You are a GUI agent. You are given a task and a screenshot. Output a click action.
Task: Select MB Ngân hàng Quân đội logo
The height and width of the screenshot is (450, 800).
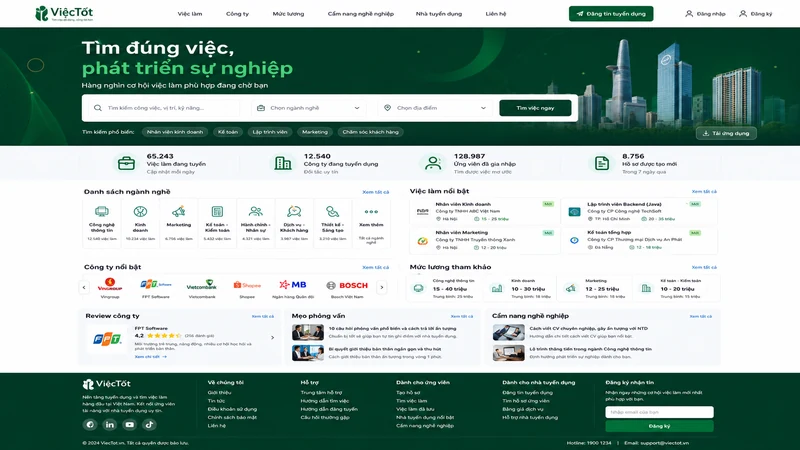[293, 285]
